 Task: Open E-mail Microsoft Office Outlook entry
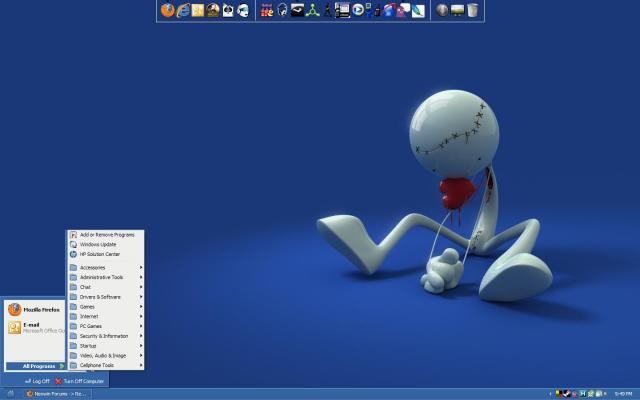pos(35,327)
